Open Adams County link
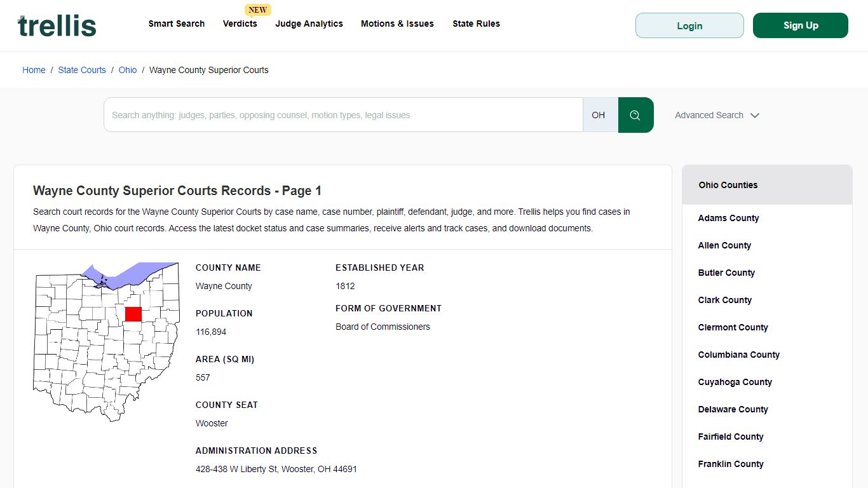 [x=729, y=218]
